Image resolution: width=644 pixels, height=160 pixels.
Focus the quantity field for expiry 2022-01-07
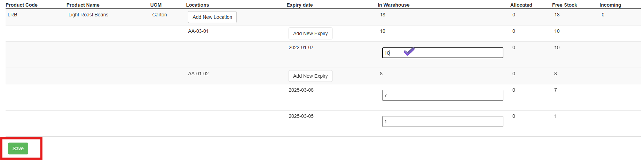(x=442, y=53)
